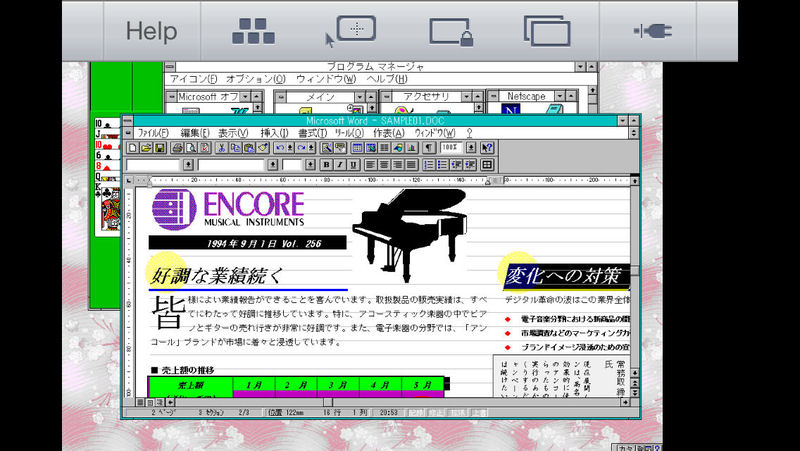Toggle show paragraph marks (¶) button

pos(429,148)
